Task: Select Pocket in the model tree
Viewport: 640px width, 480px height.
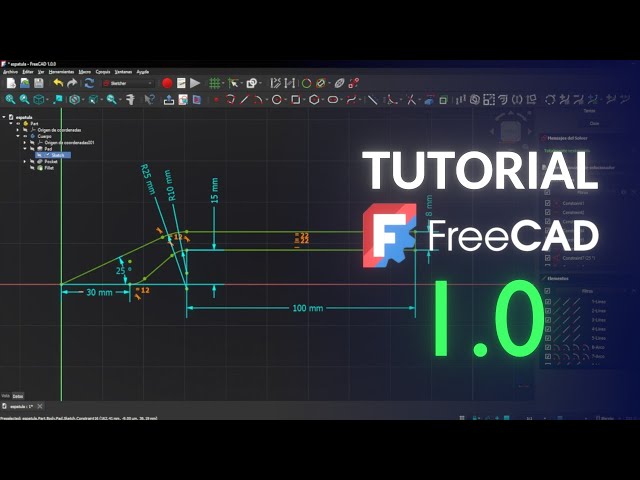Action: [51, 162]
